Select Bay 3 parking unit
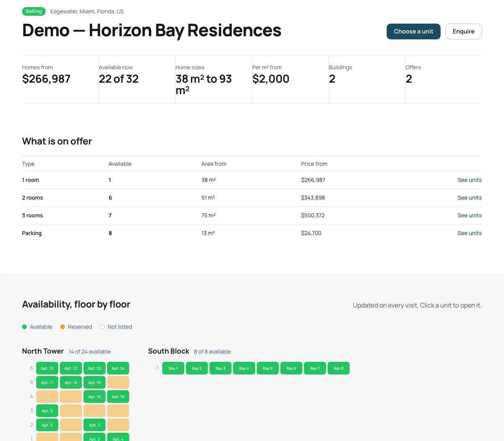 point(220,368)
